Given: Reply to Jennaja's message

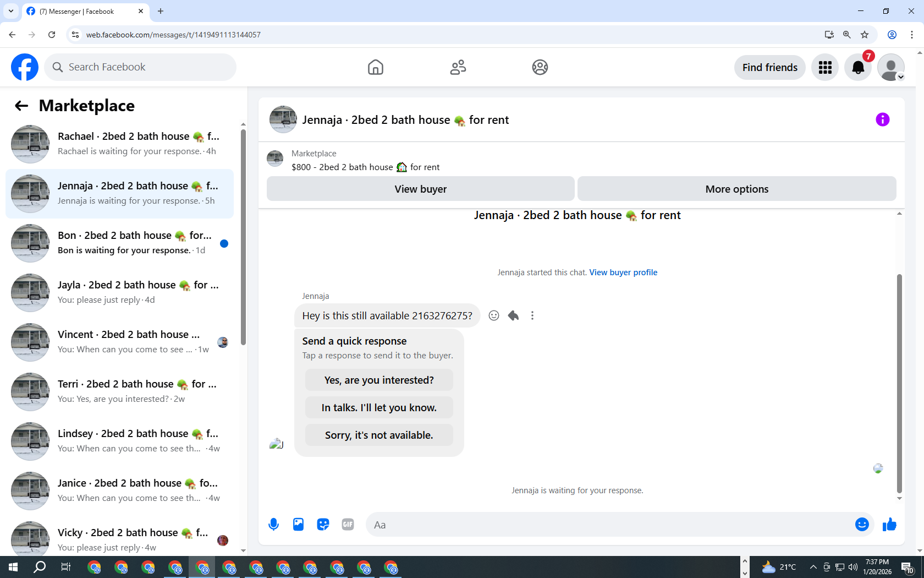Looking at the screenshot, I should tap(513, 315).
